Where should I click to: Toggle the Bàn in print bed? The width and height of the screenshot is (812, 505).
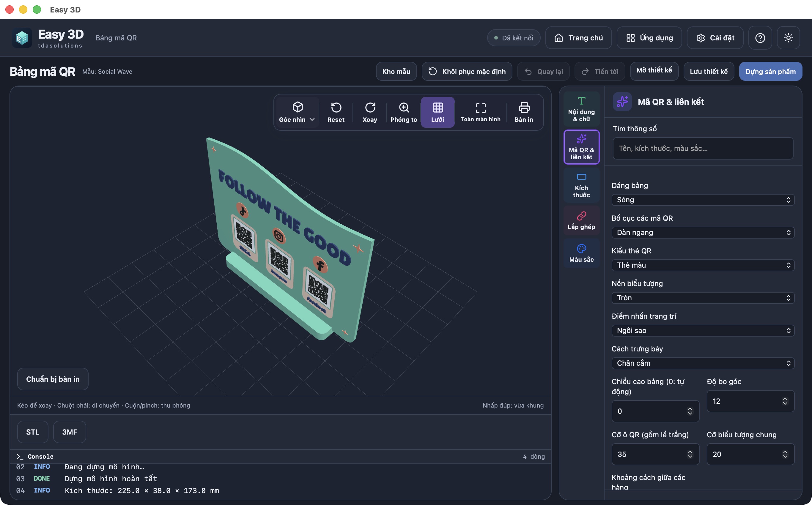click(524, 112)
